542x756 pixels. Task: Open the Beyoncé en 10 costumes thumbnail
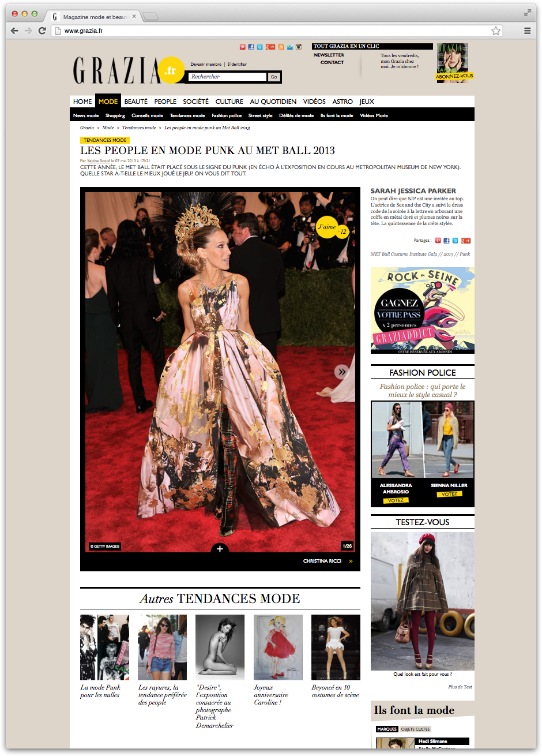click(x=336, y=647)
